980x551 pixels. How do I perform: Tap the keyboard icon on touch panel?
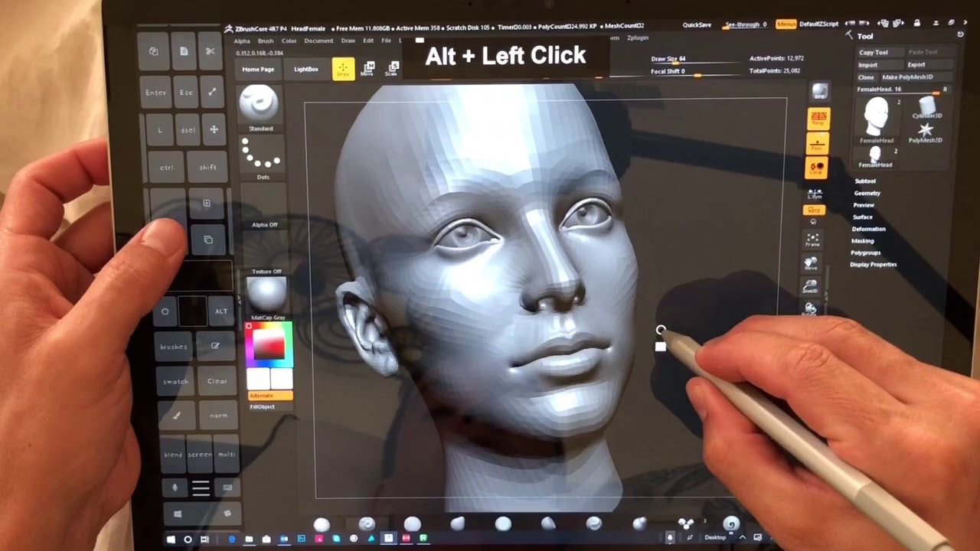coord(227,487)
